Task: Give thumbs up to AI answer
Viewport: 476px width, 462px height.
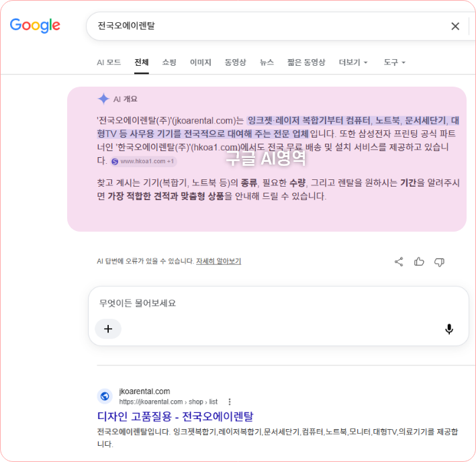Action: click(x=419, y=262)
